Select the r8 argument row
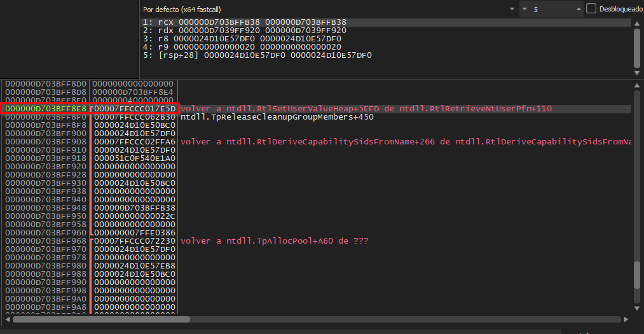This screenshot has height=334, width=644. point(245,39)
